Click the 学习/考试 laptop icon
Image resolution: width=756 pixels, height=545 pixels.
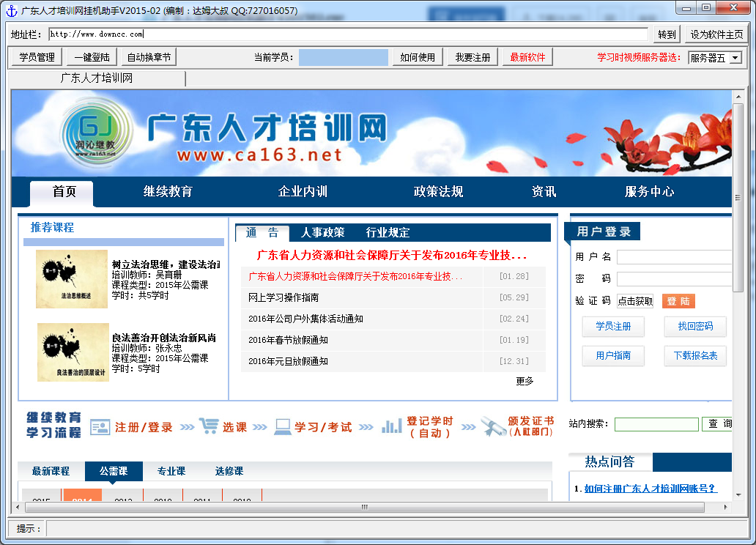click(282, 426)
